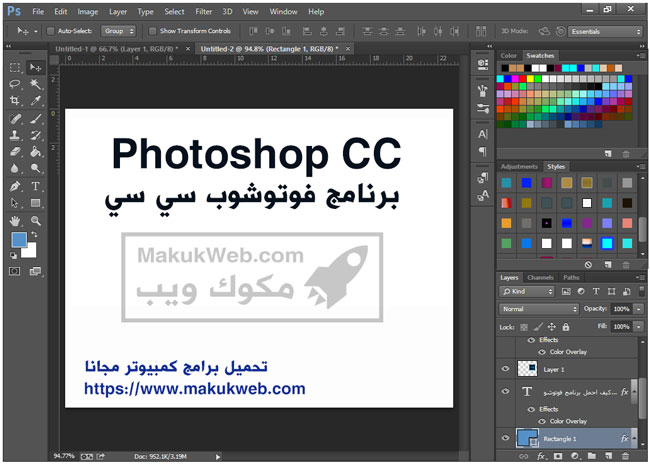Hide the Arabic text layer eye
Screen dimensions: 650x464
coord(505,391)
